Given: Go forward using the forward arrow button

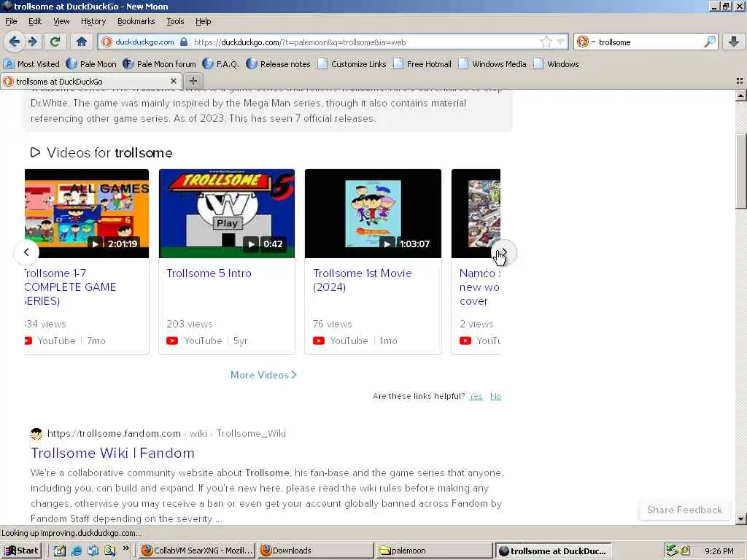Looking at the screenshot, I should pyautogui.click(x=33, y=42).
